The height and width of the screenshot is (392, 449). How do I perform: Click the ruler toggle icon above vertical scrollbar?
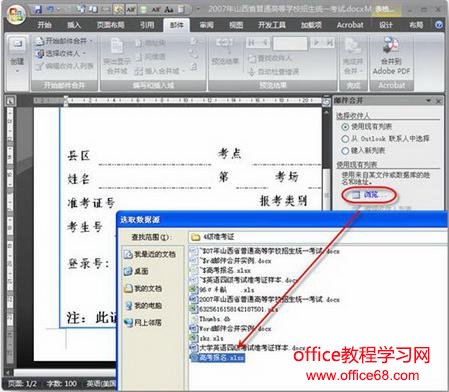pos(327,102)
